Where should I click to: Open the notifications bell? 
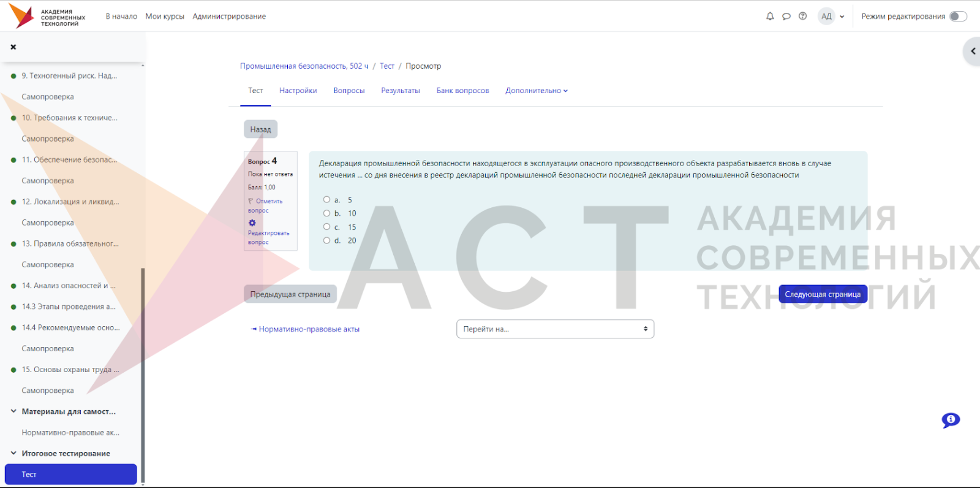tap(770, 17)
